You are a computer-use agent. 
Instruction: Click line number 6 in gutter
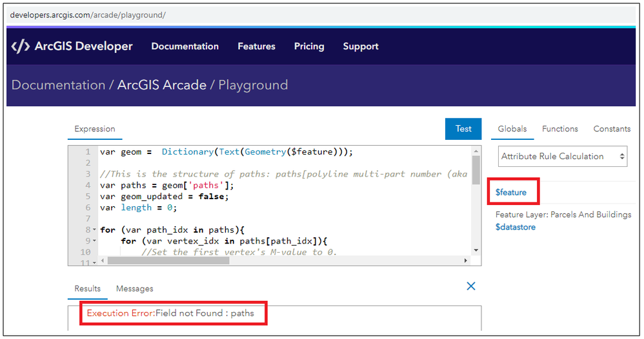click(88, 208)
